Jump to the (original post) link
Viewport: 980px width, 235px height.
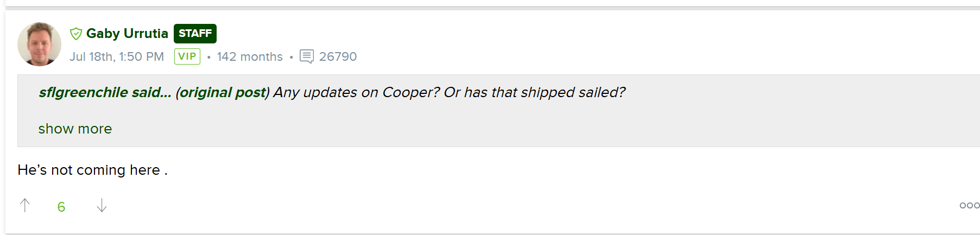(x=223, y=92)
